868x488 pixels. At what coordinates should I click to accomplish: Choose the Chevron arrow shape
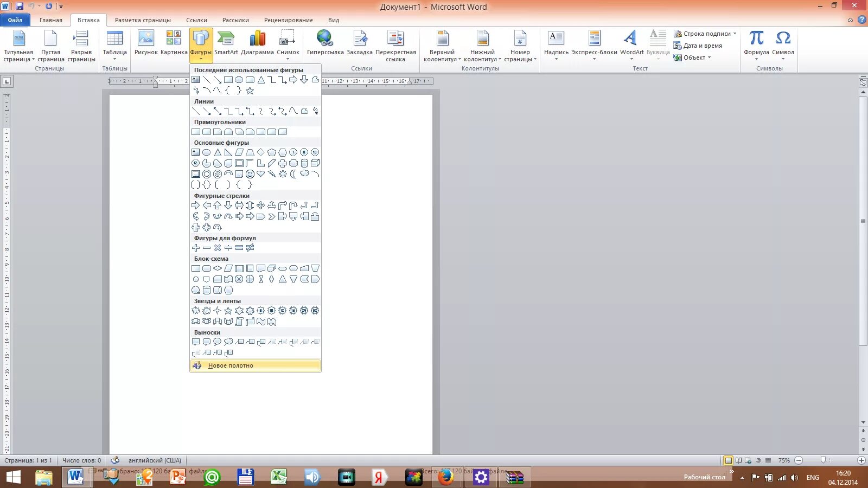tap(272, 216)
